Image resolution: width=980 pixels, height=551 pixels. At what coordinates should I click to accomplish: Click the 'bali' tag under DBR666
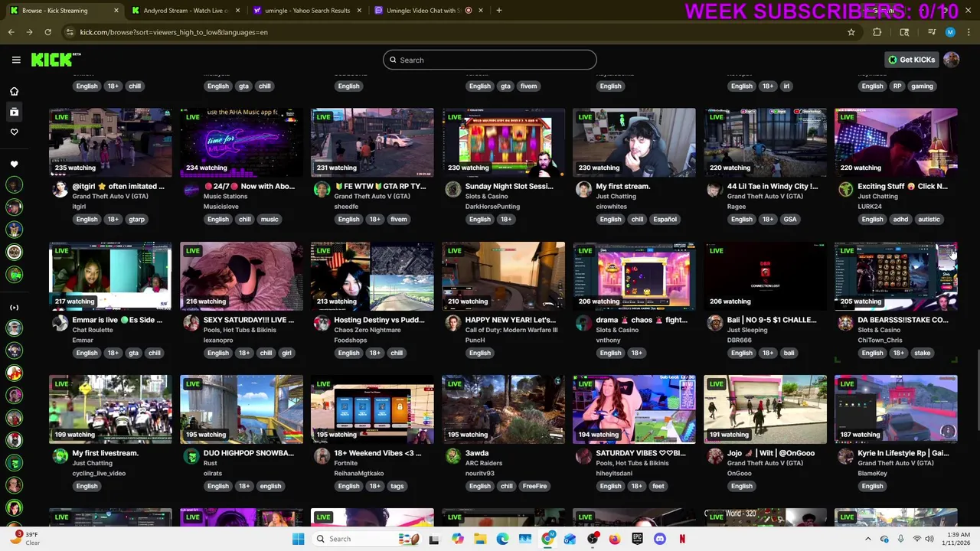pos(789,353)
